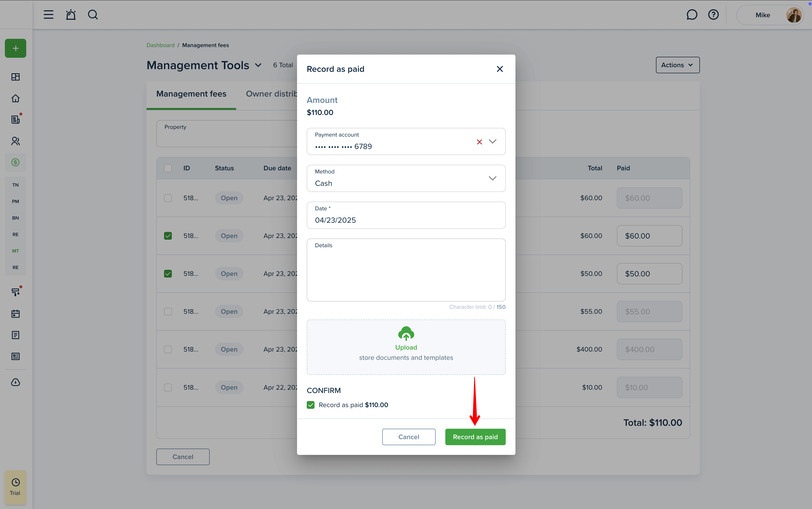Uncheck the second $60.00 row checkbox
The width and height of the screenshot is (812, 509).
pyautogui.click(x=168, y=236)
